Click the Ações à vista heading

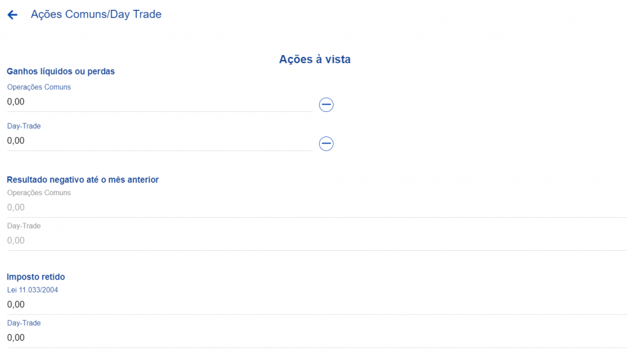[315, 59]
